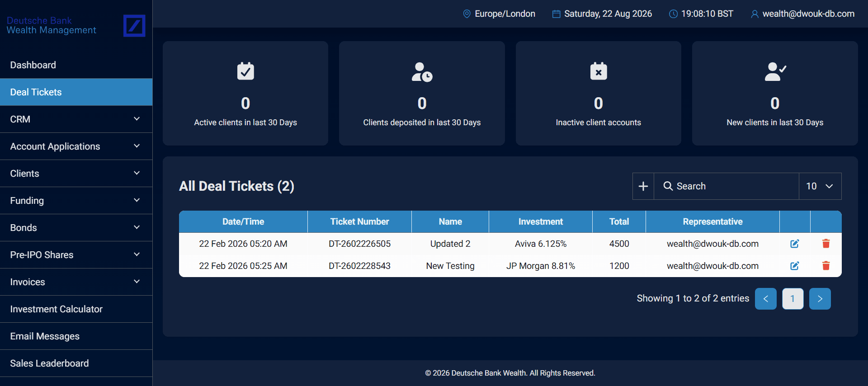
Task: Open the Investment Calculator page
Action: point(76,309)
